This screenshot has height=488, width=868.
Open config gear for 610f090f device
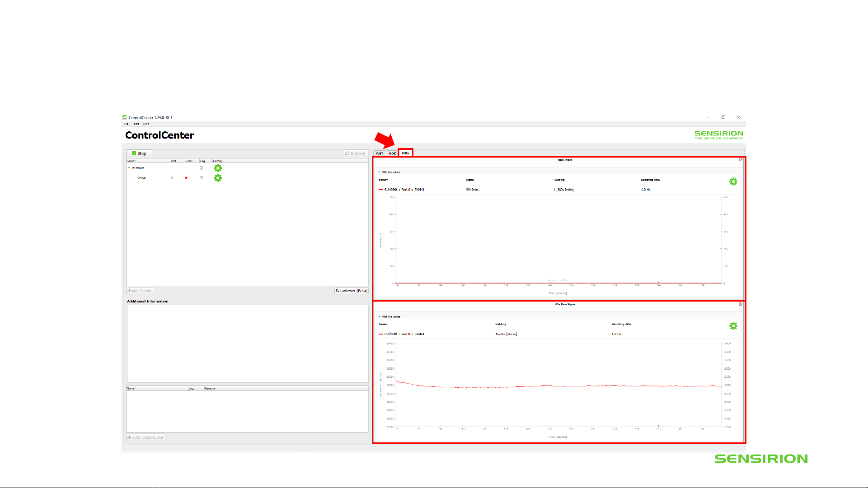point(218,168)
